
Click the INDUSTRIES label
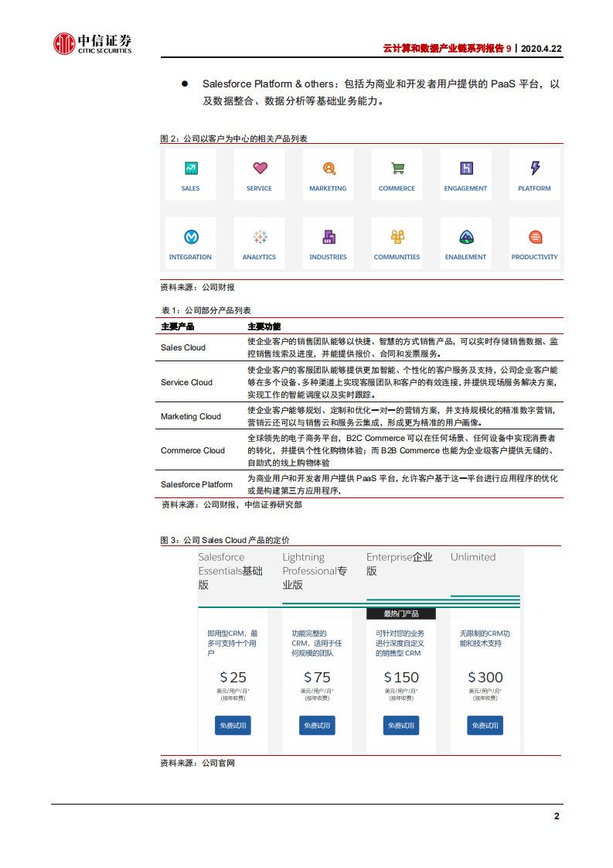328,258
